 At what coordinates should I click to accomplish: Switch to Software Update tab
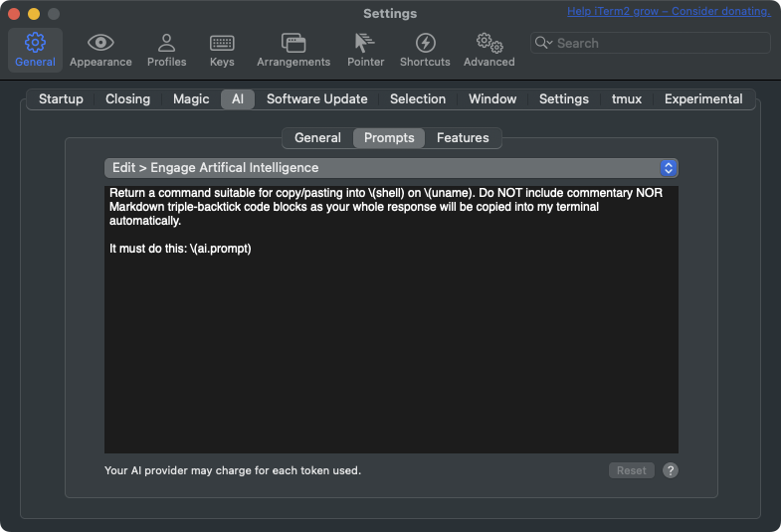317,99
